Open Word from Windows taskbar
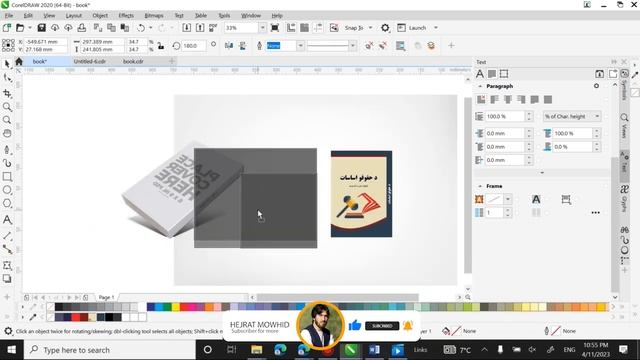This screenshot has width=640, height=360. point(374,350)
